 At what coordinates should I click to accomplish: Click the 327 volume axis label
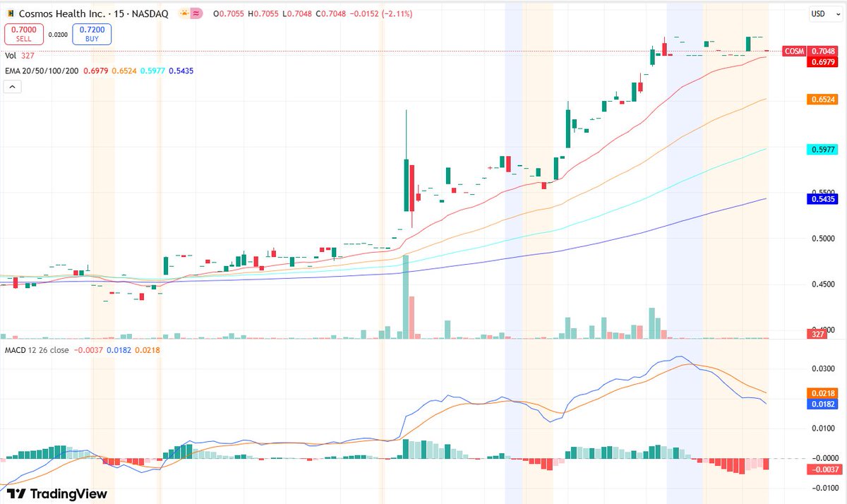coord(819,334)
